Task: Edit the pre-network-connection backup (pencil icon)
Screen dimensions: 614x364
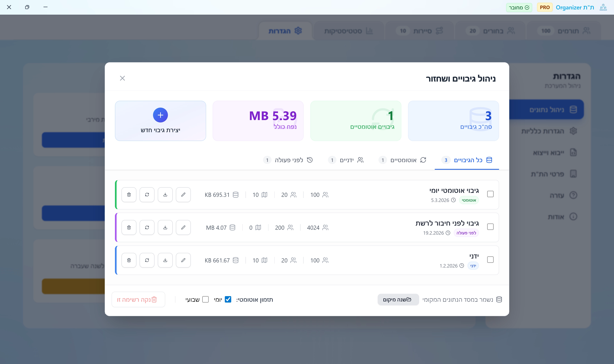Action: 183,228
